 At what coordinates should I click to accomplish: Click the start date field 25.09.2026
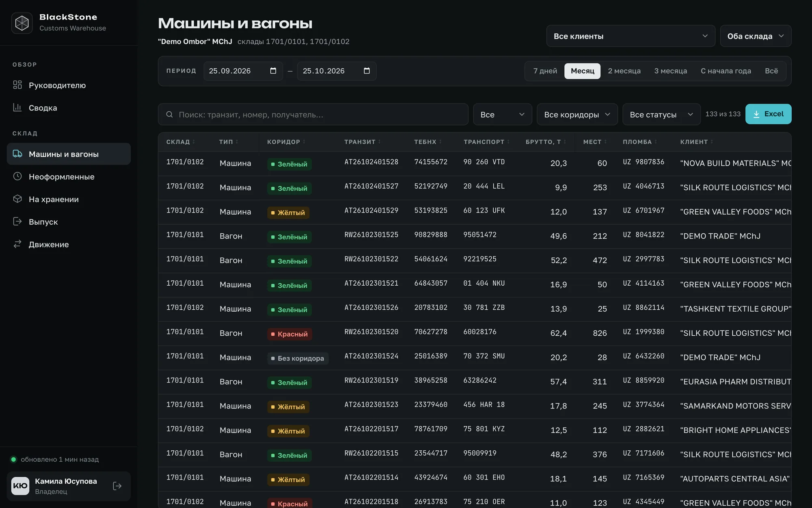click(x=243, y=71)
